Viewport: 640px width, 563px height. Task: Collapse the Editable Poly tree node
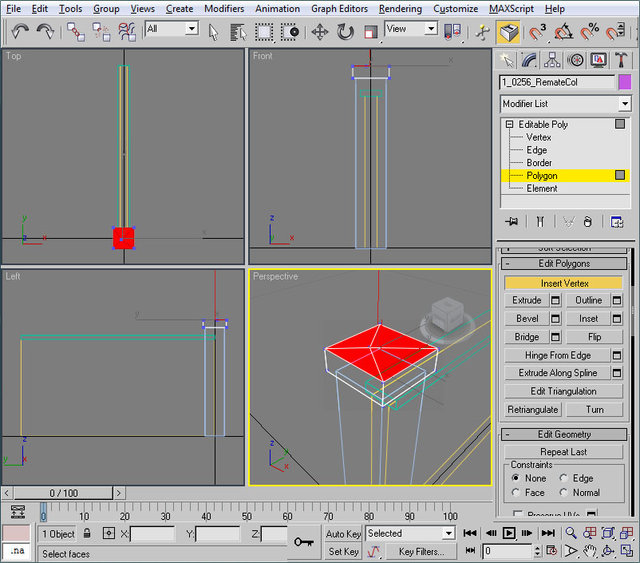click(509, 125)
